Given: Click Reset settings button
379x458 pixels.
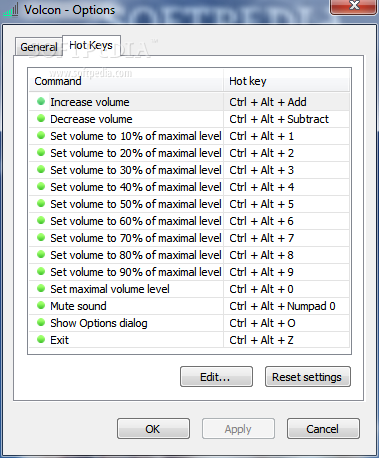Looking at the screenshot, I should (308, 377).
